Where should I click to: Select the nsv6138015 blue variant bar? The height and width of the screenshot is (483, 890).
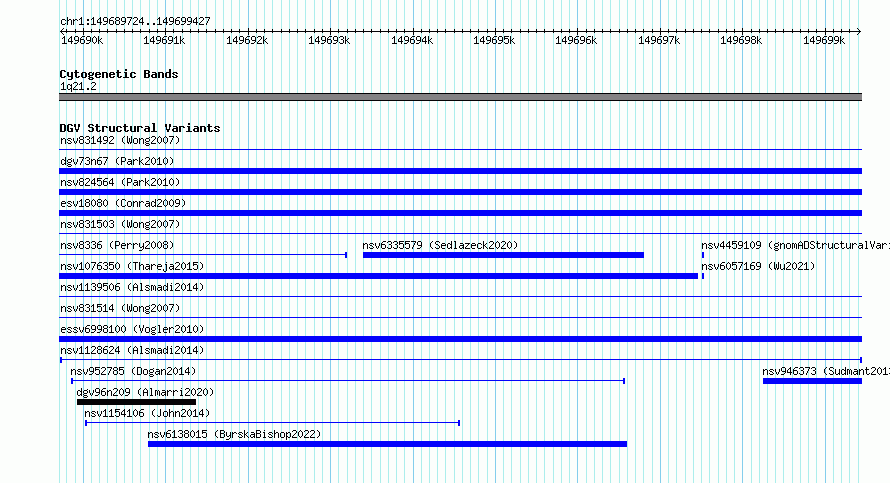(387, 444)
